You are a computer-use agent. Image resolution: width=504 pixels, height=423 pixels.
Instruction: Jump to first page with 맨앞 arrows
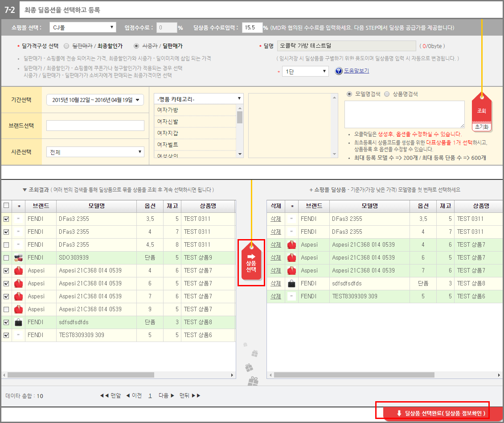pos(111,395)
